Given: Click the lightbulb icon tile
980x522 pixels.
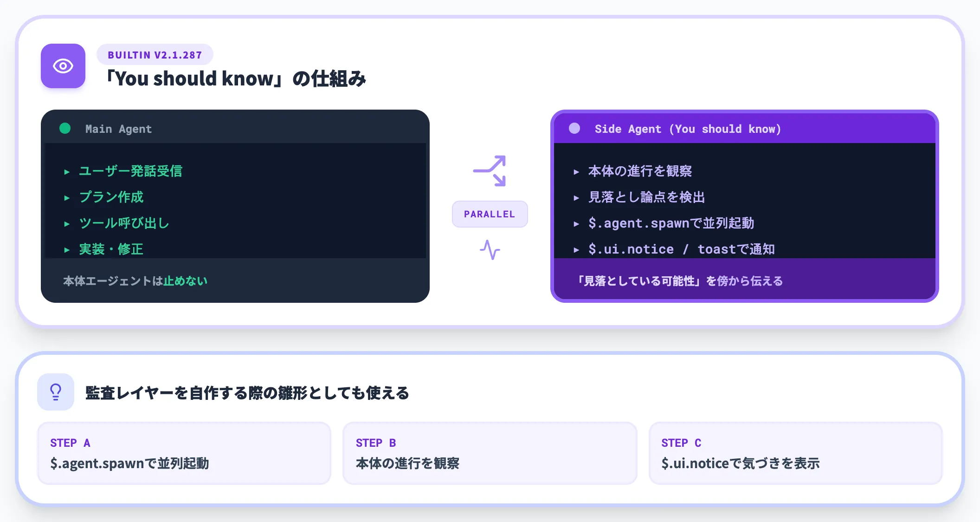Looking at the screenshot, I should pyautogui.click(x=56, y=392).
